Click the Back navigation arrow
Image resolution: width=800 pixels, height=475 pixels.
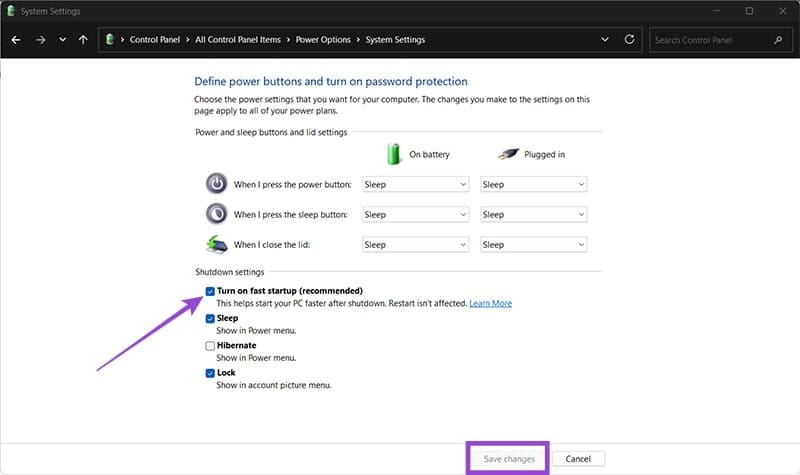(x=16, y=40)
